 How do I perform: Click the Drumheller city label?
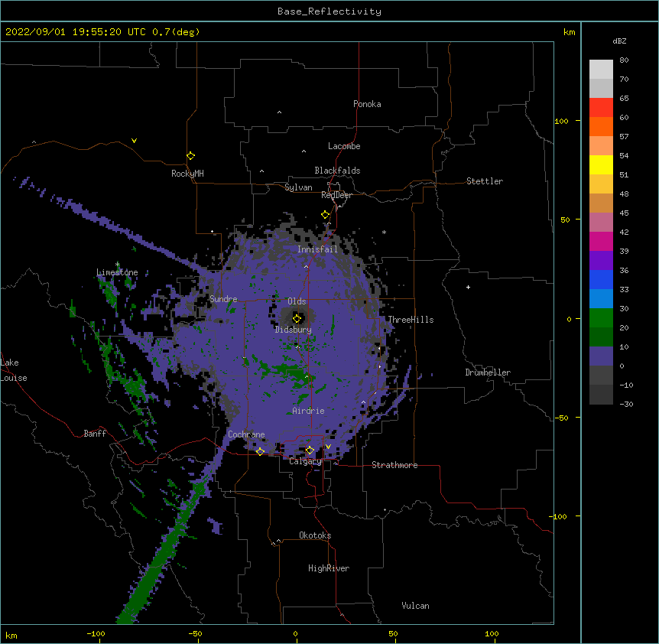pos(488,372)
